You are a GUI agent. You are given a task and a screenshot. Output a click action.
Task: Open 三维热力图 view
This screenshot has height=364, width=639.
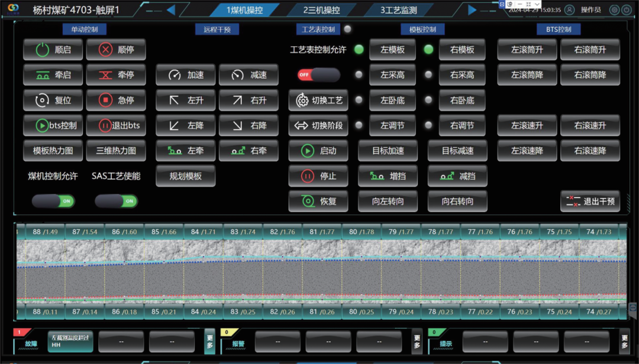[116, 151]
